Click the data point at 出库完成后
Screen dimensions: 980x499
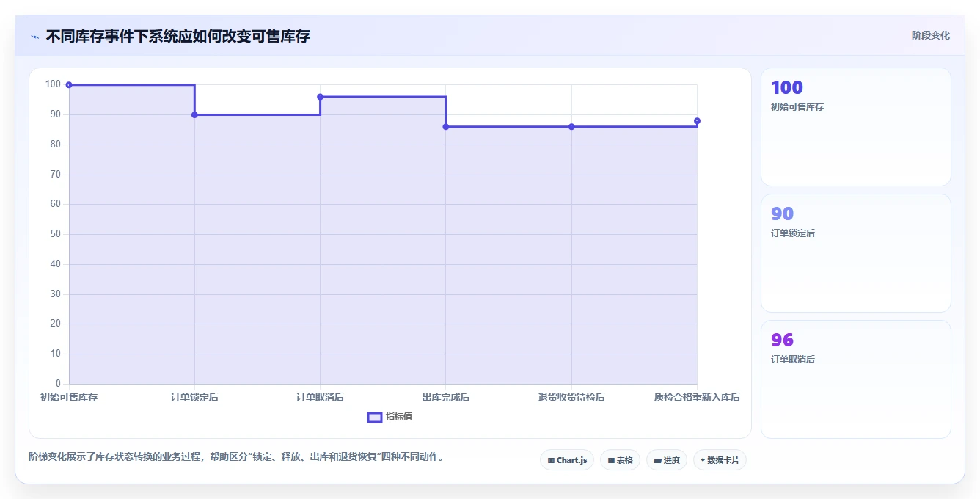[446, 127]
